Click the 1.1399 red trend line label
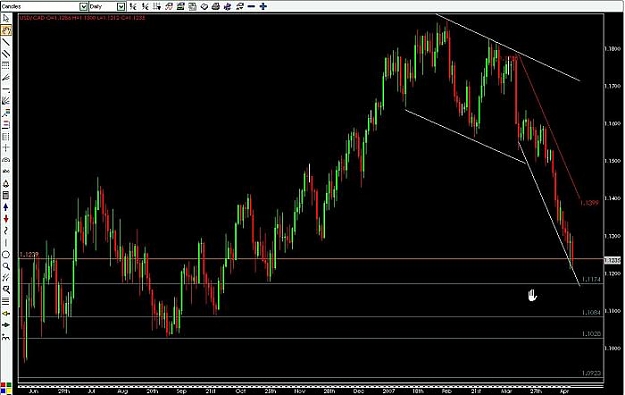The height and width of the screenshot is (395, 625). tap(590, 203)
